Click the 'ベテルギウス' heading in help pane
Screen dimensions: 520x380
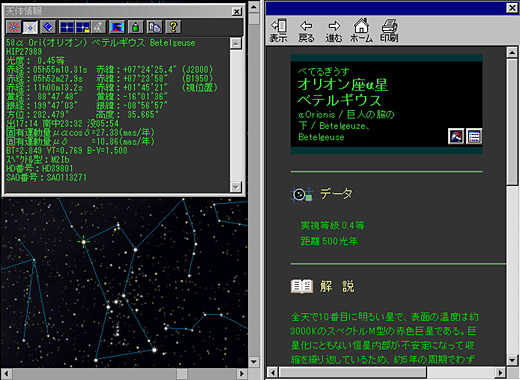339,100
